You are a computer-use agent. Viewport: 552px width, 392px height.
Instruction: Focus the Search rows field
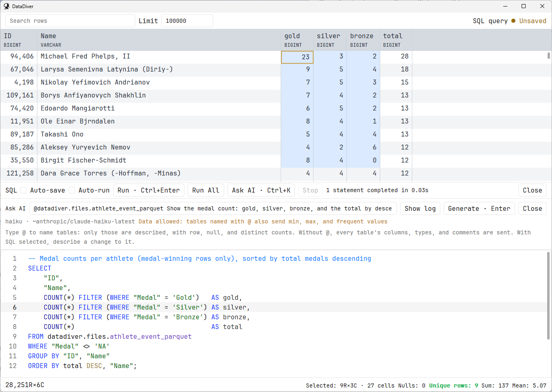click(70, 21)
